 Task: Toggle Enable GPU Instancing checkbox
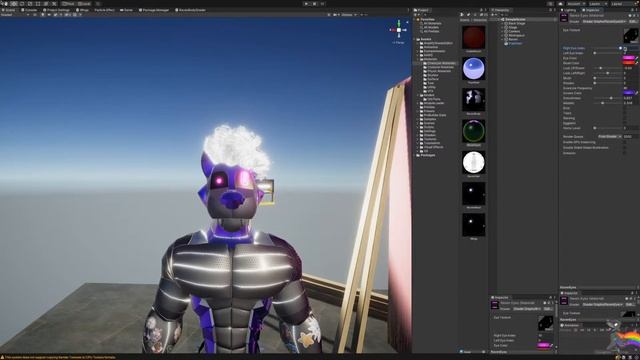pos(624,142)
